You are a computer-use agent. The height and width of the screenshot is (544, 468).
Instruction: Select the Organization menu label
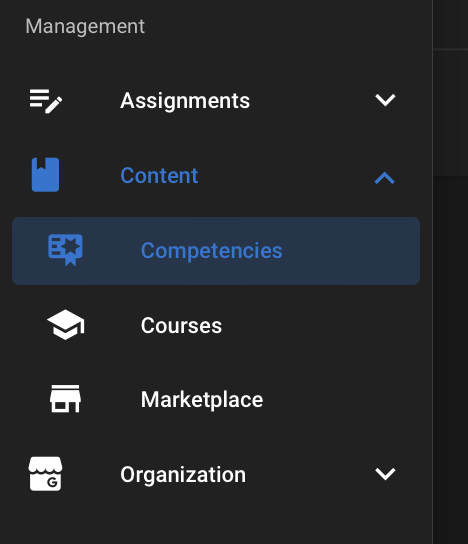[x=183, y=475]
